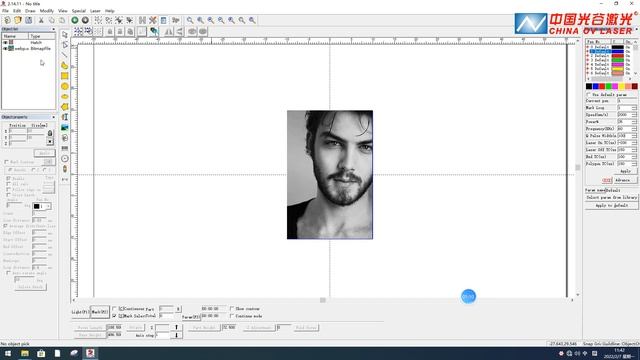Viewport: 640px width, 360px height.
Task: Enable the Continuous checkbox
Action: [x=114, y=309]
